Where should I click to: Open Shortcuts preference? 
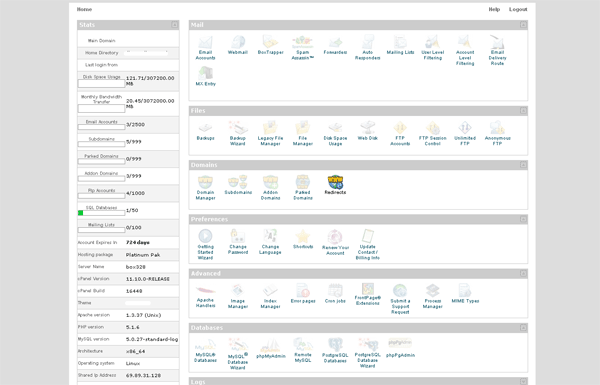click(303, 240)
